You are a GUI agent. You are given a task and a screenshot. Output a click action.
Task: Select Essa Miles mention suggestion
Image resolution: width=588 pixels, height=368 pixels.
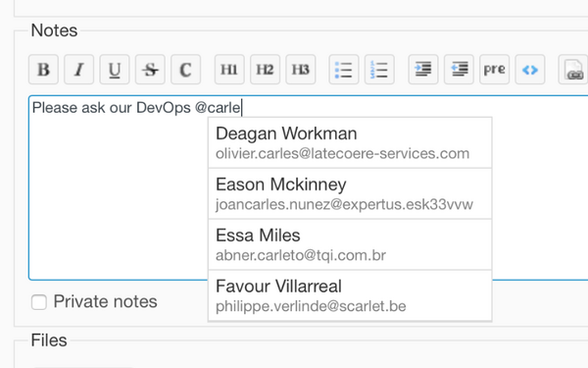(x=350, y=244)
